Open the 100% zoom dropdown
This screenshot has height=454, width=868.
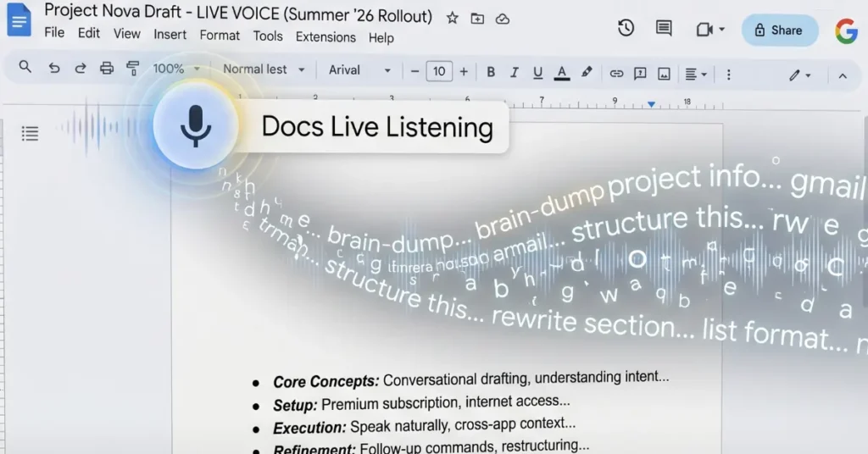pos(176,69)
